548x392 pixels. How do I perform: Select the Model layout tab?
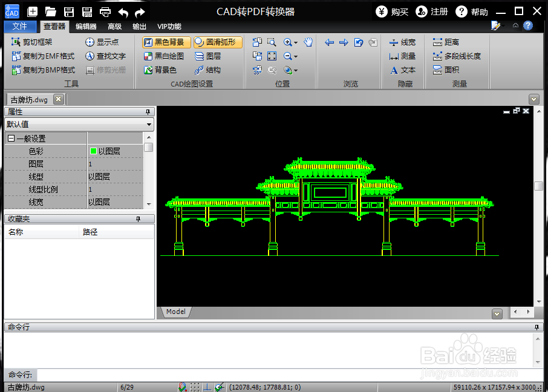[176, 312]
